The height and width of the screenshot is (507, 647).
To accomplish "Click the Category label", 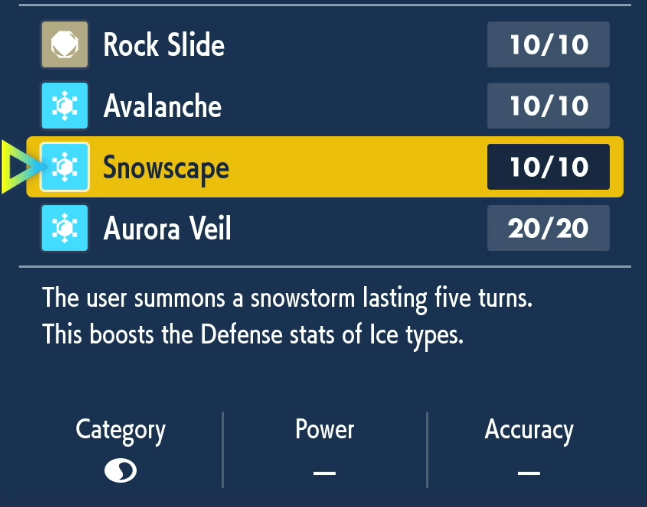I will coord(120,430).
